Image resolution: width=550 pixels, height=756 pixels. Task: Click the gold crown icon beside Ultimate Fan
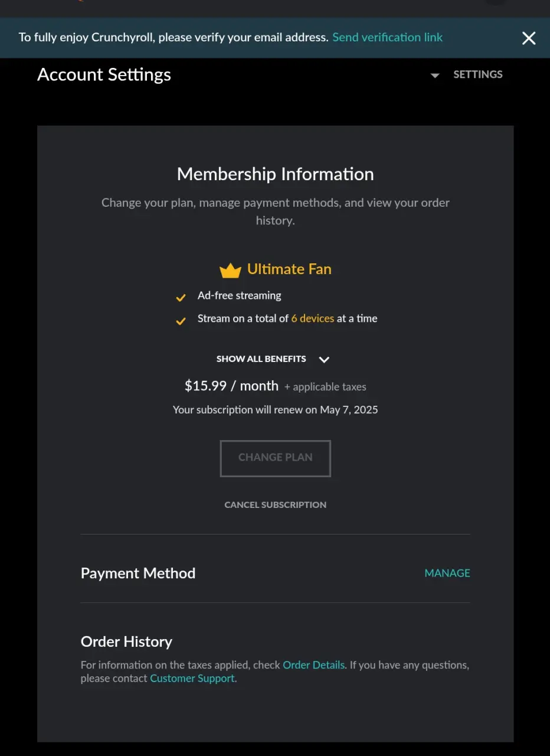[x=230, y=271]
